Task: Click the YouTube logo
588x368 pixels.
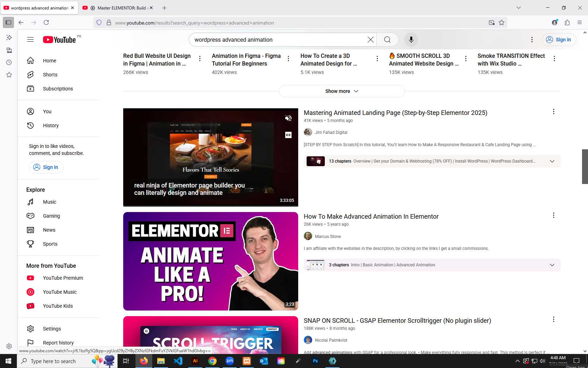Action: (59, 40)
